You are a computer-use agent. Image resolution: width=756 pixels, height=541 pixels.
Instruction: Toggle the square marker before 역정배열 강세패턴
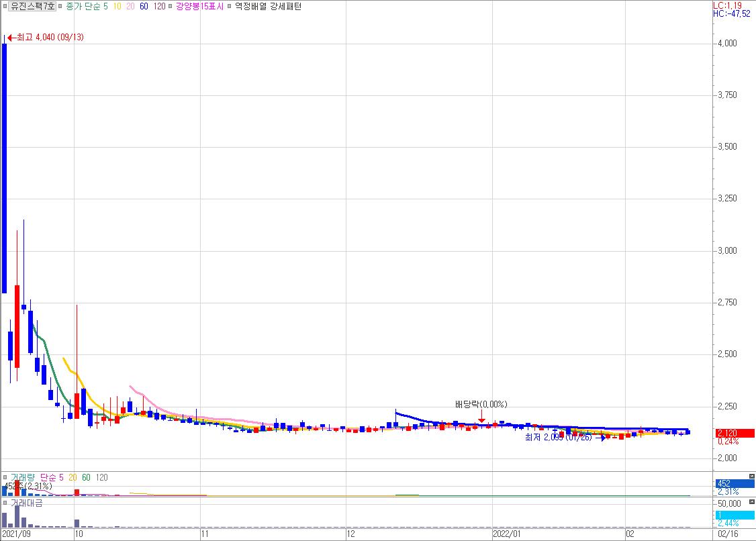[x=230, y=6]
